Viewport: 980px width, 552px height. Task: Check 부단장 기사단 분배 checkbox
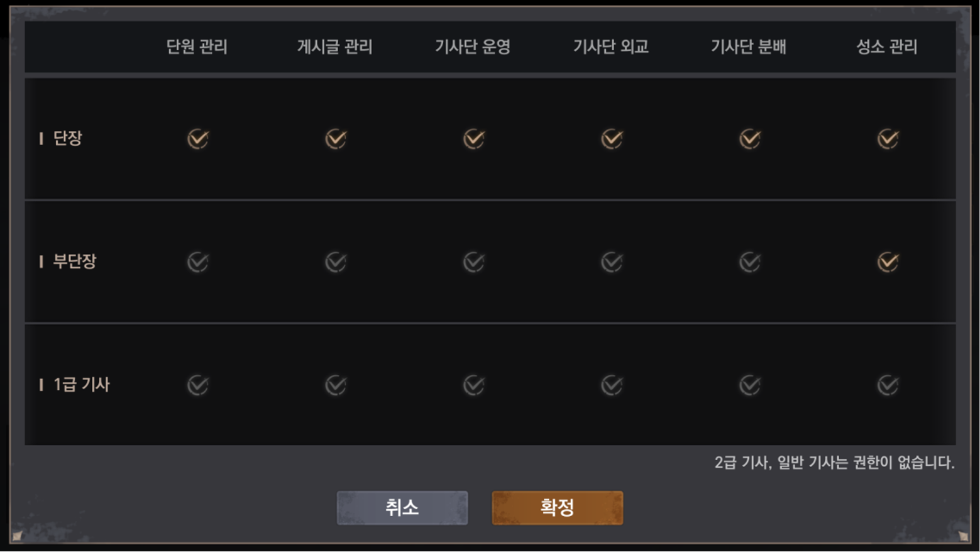pos(750,262)
